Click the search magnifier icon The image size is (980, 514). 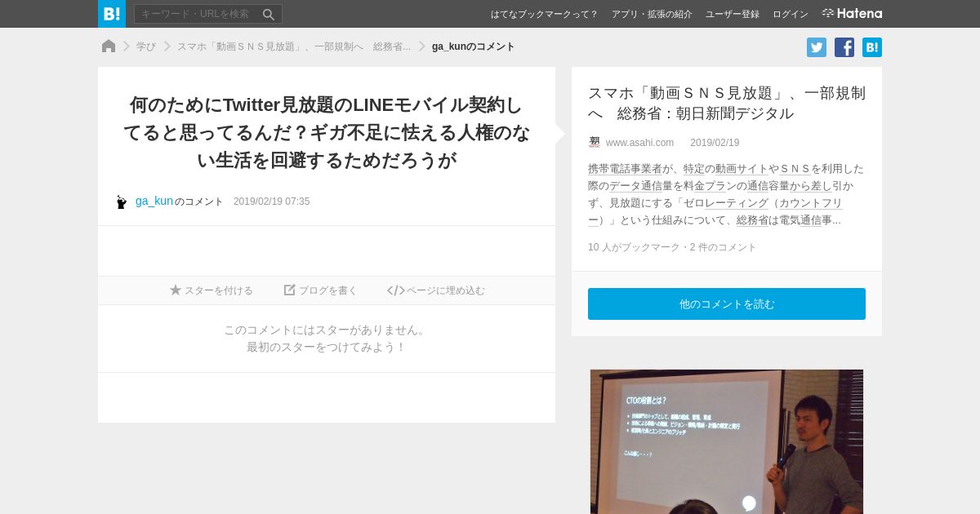pos(269,14)
